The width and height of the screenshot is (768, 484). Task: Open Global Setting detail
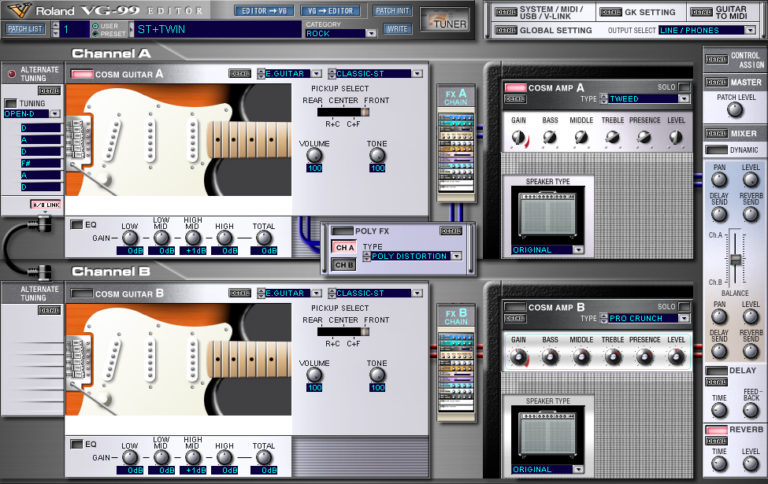coord(506,30)
